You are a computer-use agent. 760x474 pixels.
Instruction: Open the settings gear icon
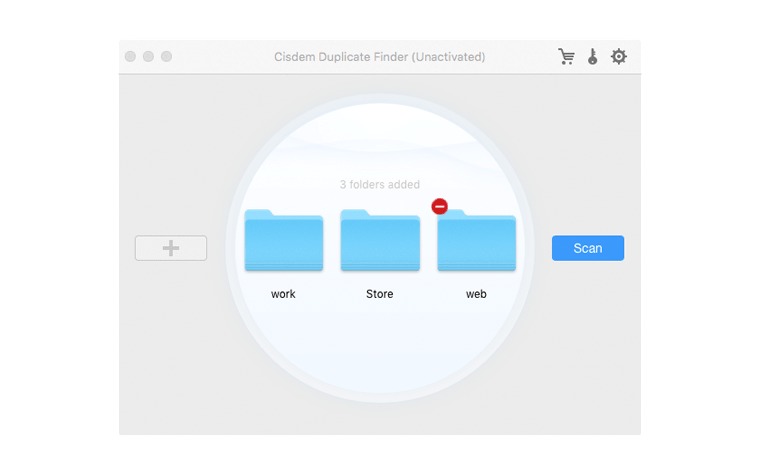(619, 57)
